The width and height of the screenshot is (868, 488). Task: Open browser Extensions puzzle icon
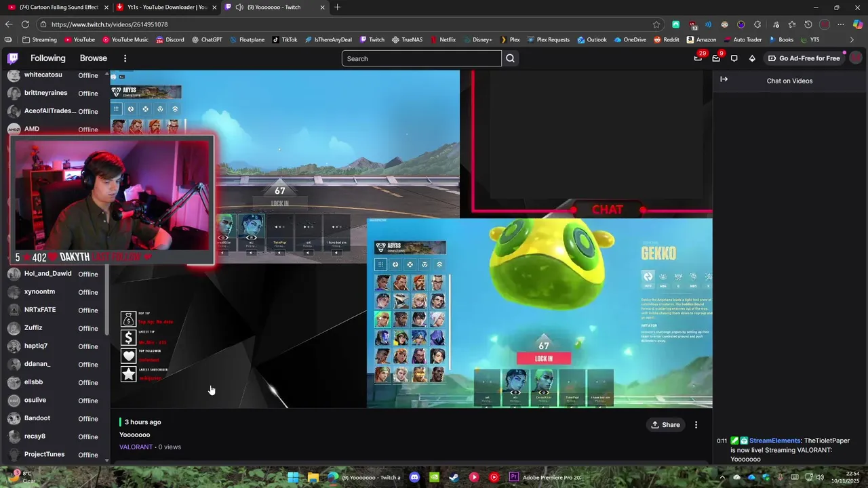[x=757, y=24]
